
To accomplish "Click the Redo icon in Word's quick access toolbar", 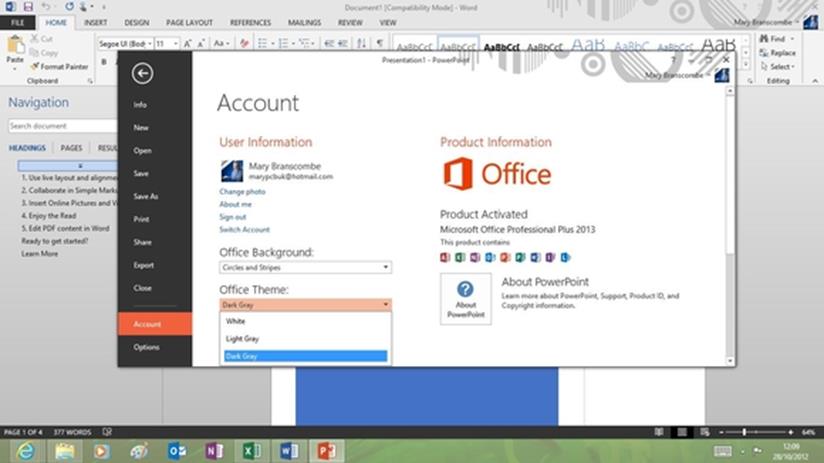I will pos(69,7).
